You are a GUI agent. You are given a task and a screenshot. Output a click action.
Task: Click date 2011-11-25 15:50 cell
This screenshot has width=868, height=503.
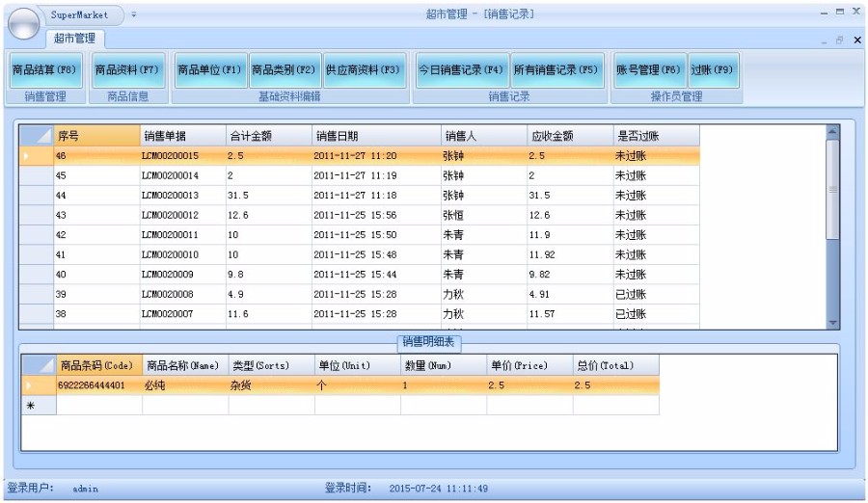click(x=376, y=234)
